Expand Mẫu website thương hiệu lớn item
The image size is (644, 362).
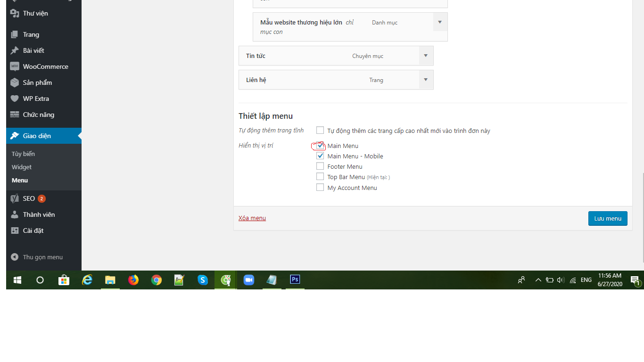tap(440, 22)
